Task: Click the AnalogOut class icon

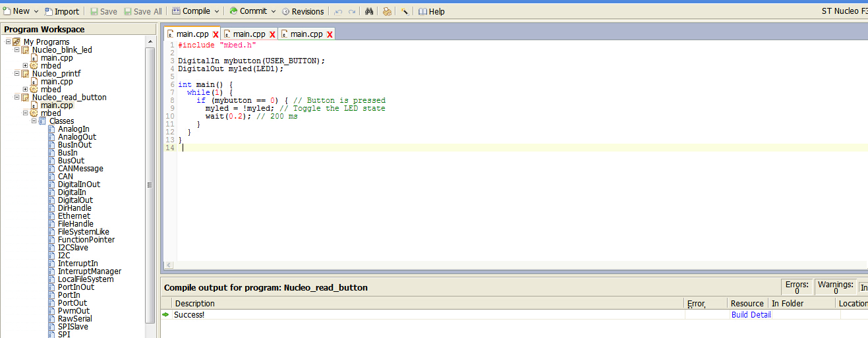Action: 52,137
